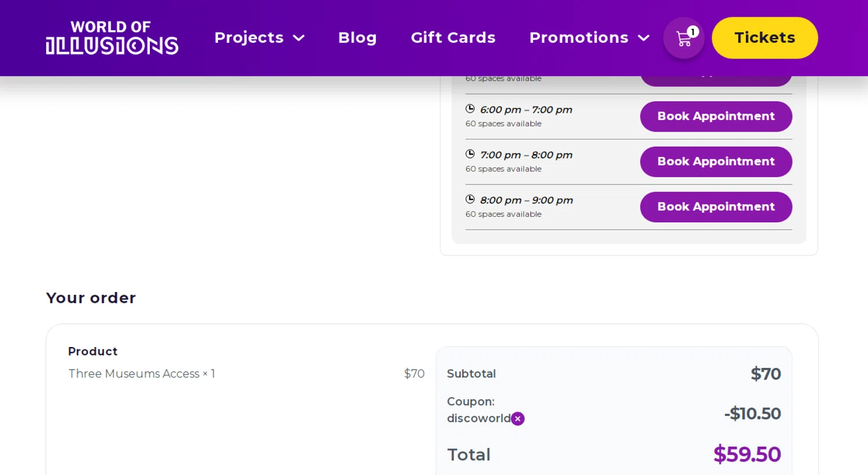Expand the Promotions menu chevron
The width and height of the screenshot is (868, 475).
[643, 38]
